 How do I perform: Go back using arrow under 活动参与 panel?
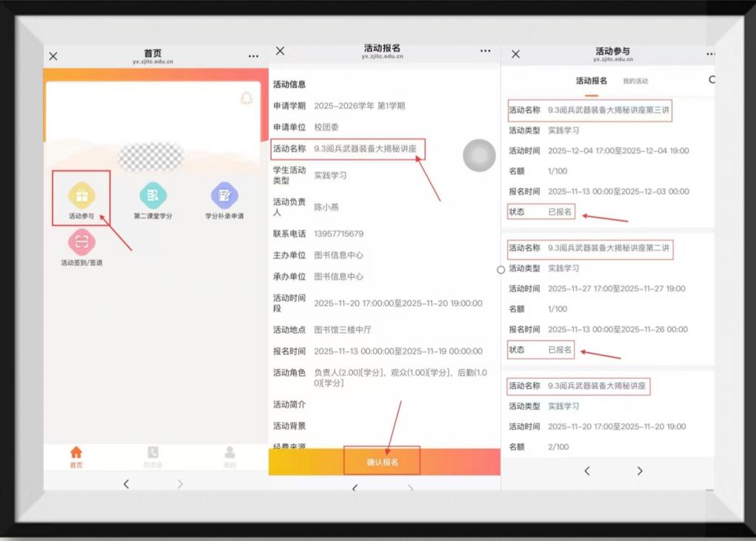click(587, 471)
